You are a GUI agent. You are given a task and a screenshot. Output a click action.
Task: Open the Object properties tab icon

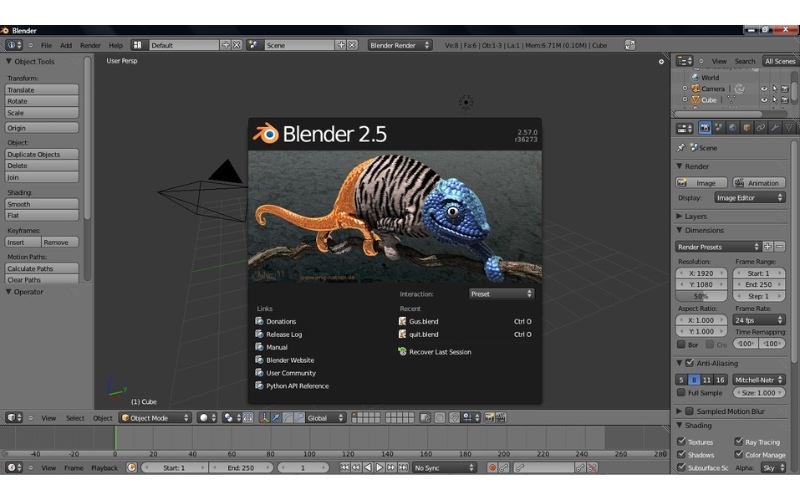tap(746, 128)
